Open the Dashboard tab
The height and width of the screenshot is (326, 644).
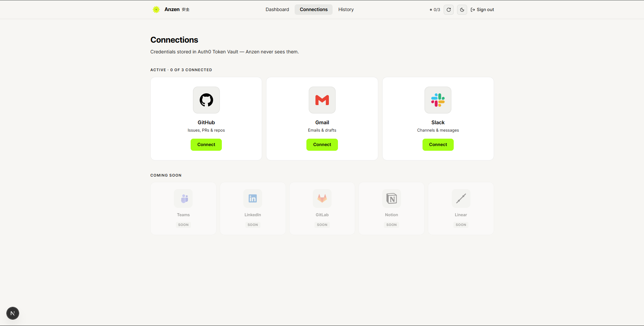click(x=277, y=9)
